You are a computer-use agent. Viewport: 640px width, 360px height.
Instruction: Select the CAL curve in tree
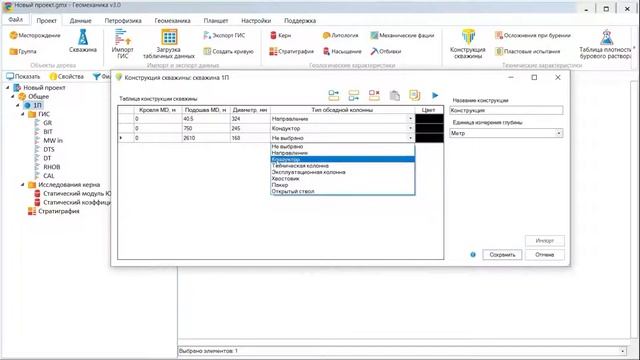click(49, 176)
